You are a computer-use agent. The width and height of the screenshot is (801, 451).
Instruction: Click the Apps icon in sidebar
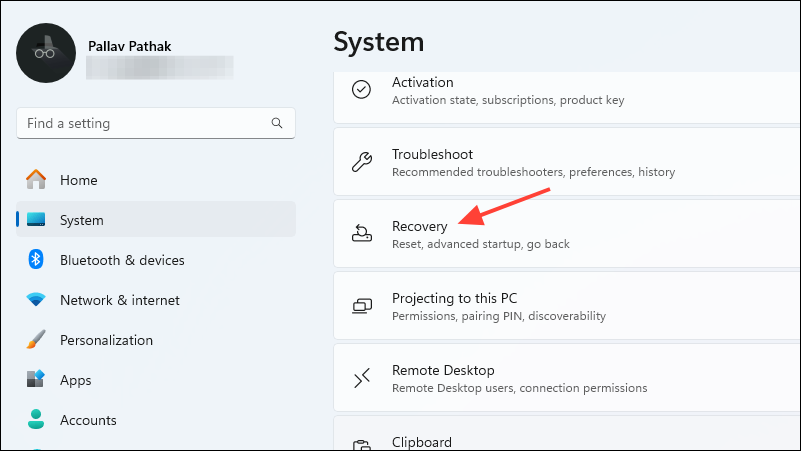[36, 380]
